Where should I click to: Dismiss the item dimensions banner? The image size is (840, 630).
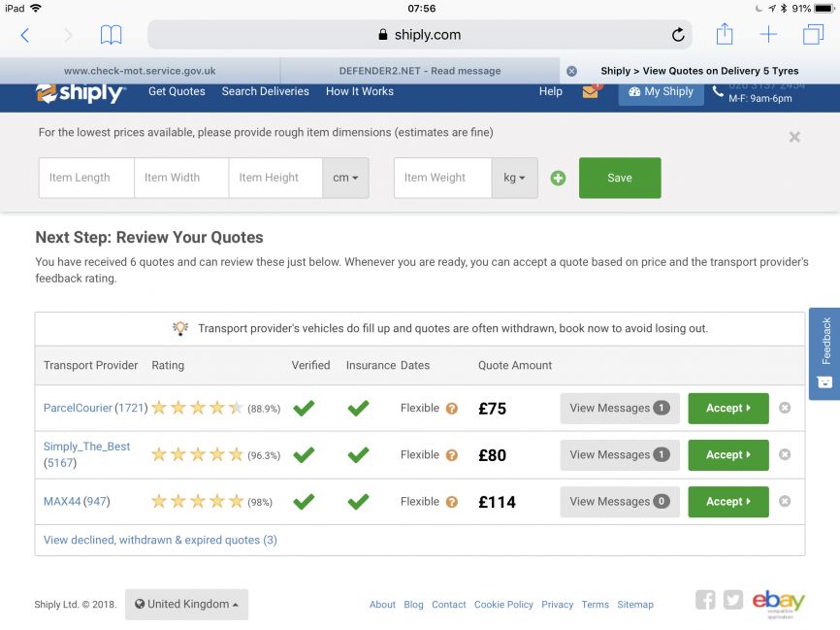coord(794,137)
